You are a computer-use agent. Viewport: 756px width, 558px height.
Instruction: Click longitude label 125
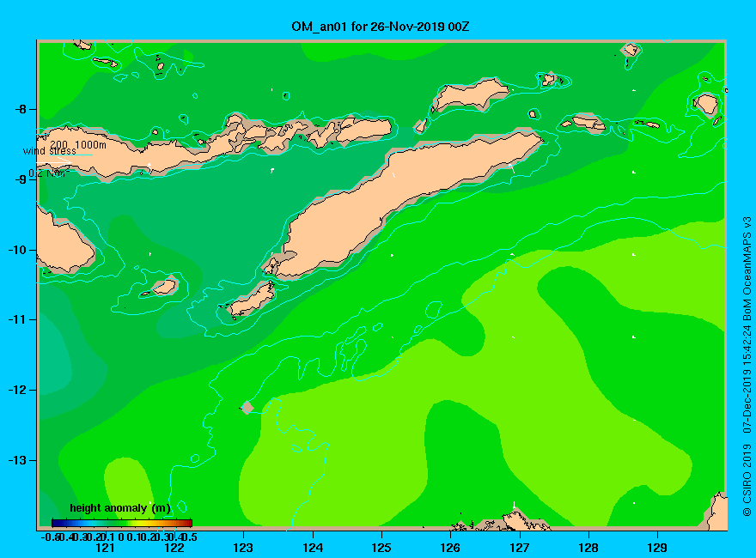381,548
